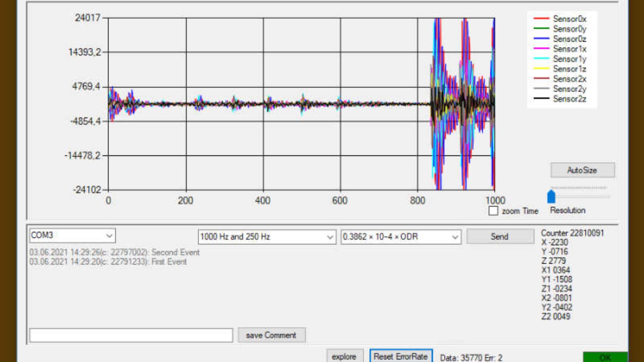Enable the zoom Time checkbox
The image size is (644, 362).
click(x=493, y=211)
